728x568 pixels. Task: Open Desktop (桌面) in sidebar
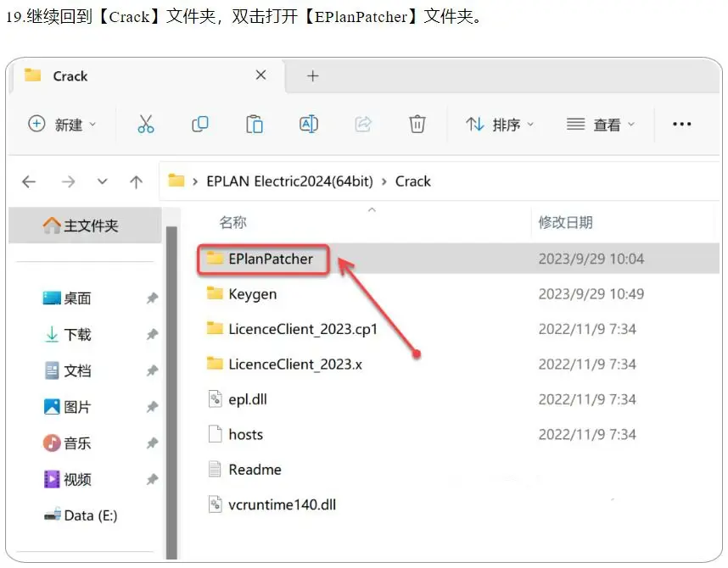tap(67, 298)
